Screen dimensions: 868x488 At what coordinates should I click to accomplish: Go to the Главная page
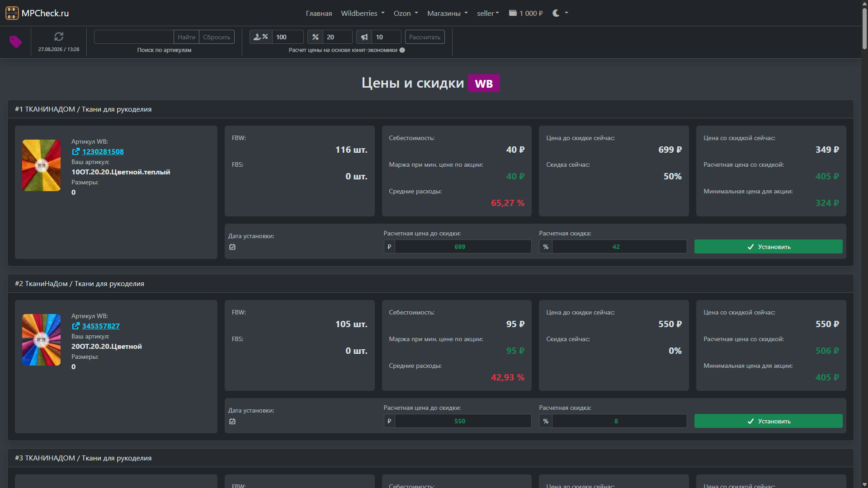pyautogui.click(x=319, y=13)
